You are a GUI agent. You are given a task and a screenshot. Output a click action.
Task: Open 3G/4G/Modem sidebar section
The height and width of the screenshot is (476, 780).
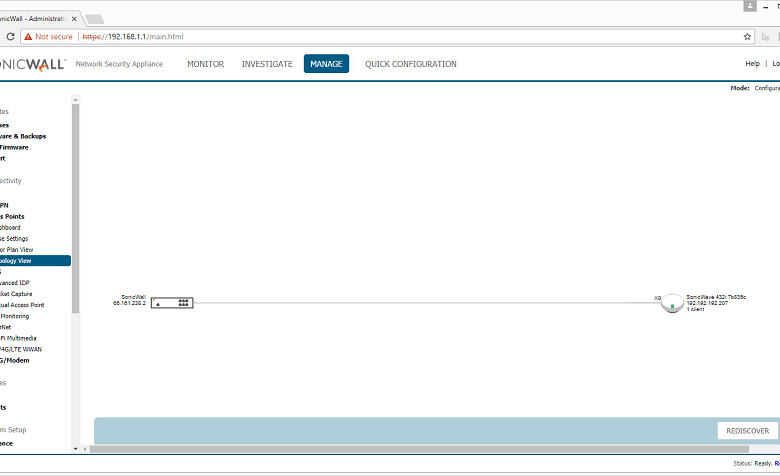[14, 360]
